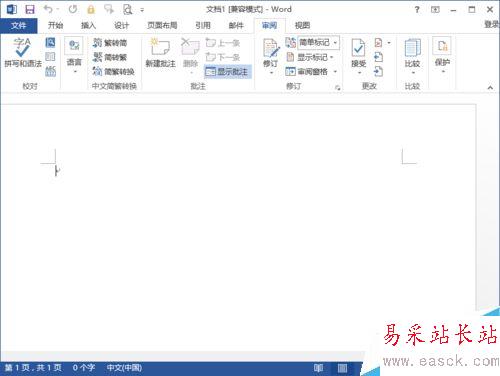
Task: Customize the quick access toolbar
Action: tap(142, 10)
